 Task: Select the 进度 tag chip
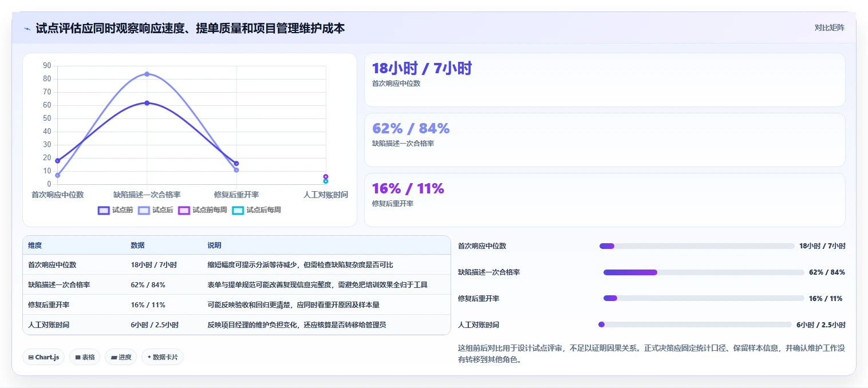coord(121,357)
